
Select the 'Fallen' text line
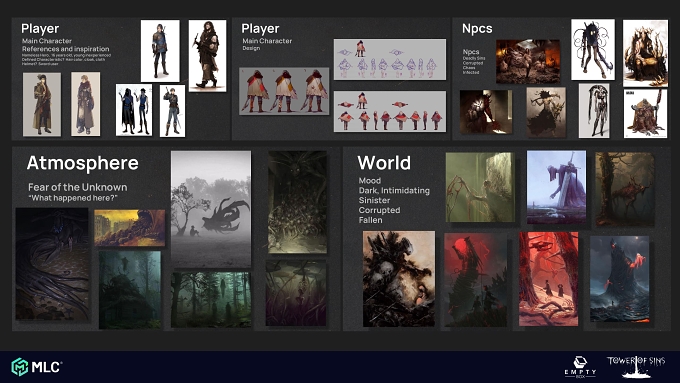pyautogui.click(x=371, y=220)
